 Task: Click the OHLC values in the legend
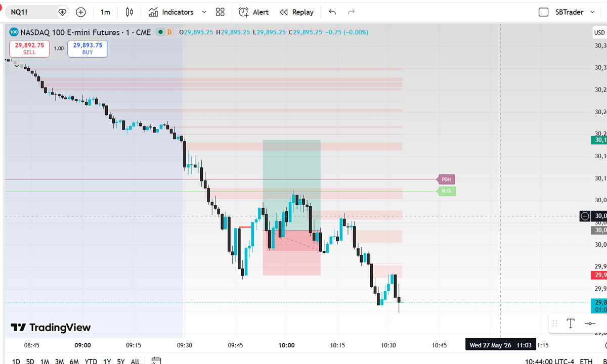[x=273, y=32]
